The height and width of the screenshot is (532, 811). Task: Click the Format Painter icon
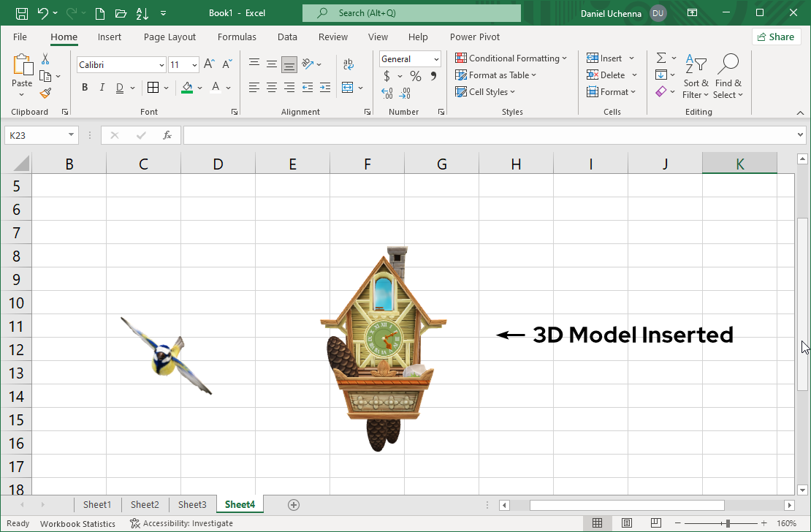[45, 93]
